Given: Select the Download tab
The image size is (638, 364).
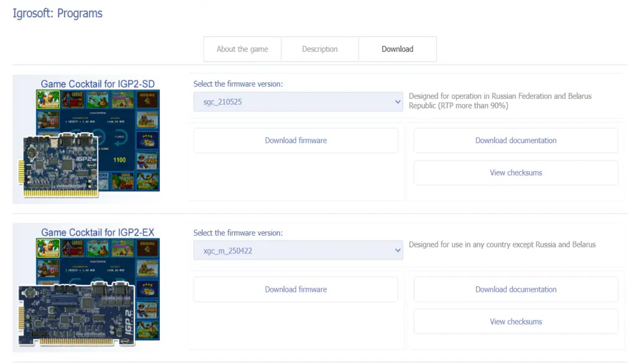Looking at the screenshot, I should coord(397,49).
